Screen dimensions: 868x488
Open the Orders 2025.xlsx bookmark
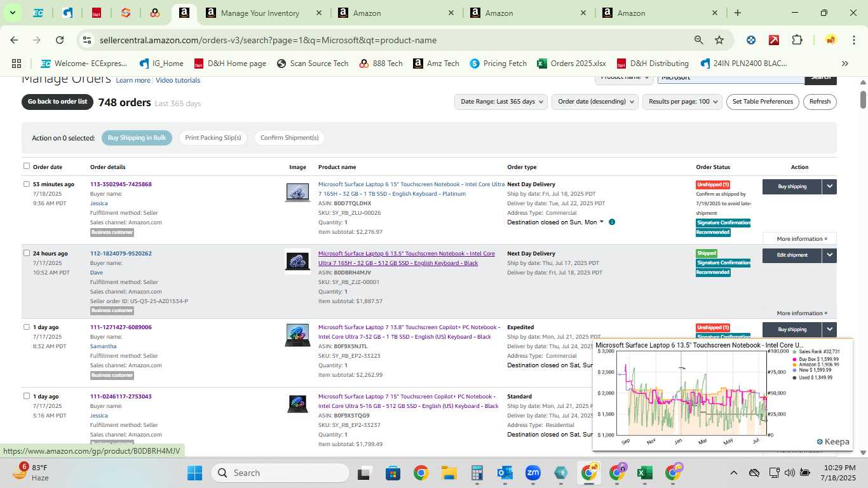(x=572, y=64)
